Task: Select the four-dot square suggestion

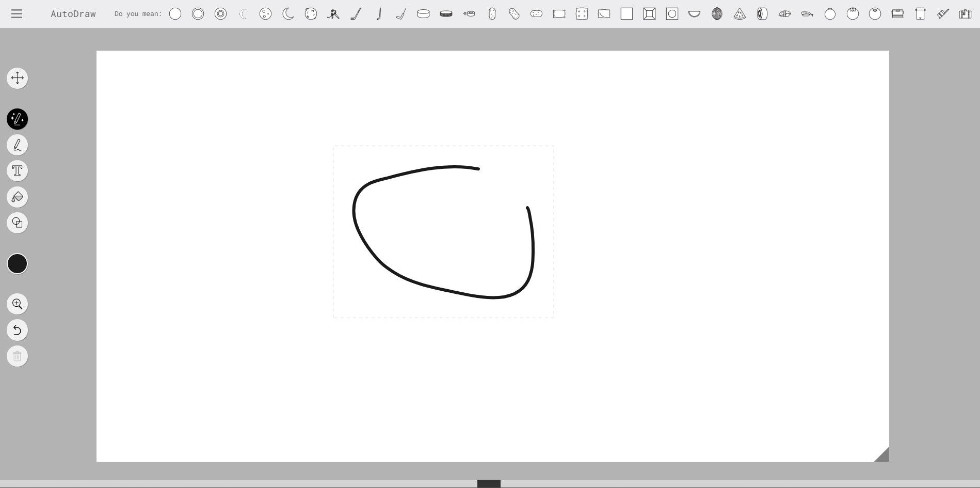Action: click(582, 14)
